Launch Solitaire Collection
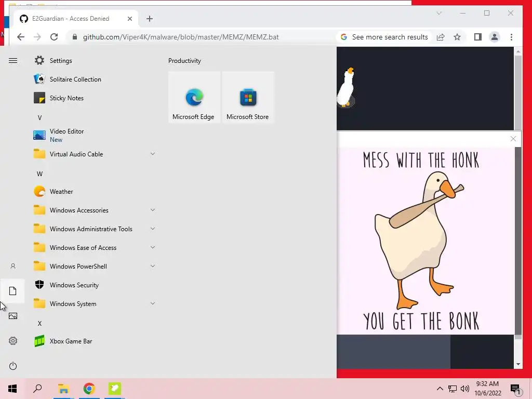This screenshot has width=532, height=399. tap(95, 79)
